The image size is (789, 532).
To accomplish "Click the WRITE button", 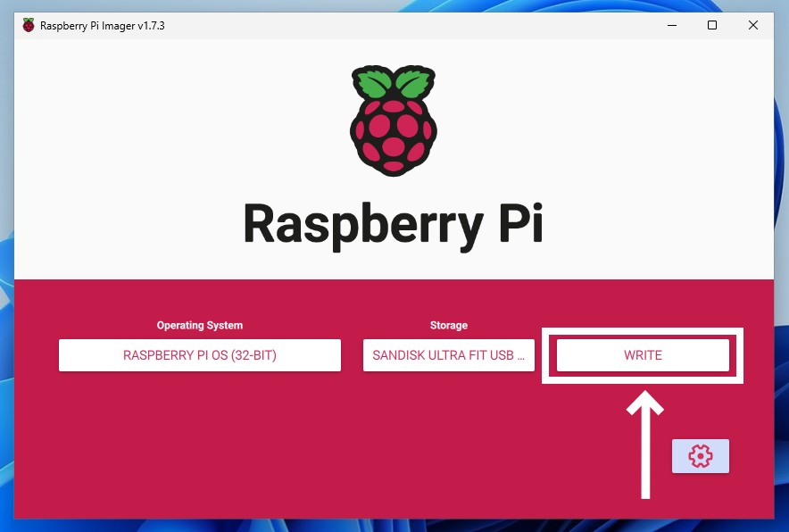I will 643,355.
